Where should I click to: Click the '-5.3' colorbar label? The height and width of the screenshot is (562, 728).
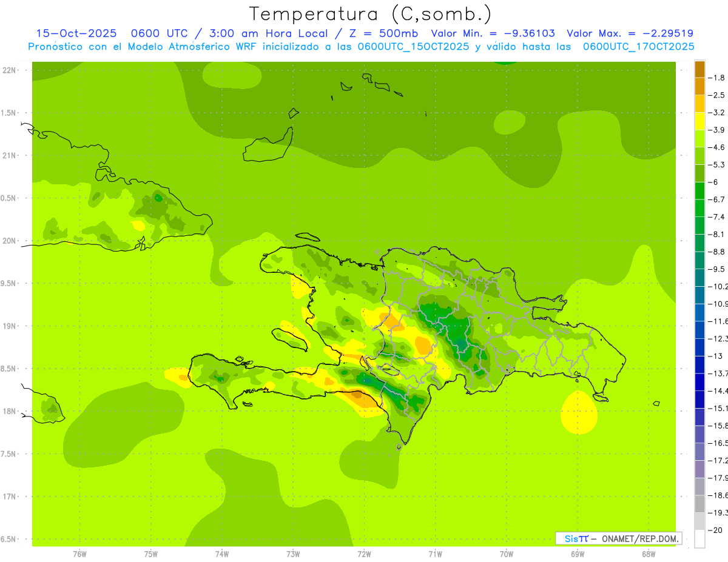[x=717, y=165]
